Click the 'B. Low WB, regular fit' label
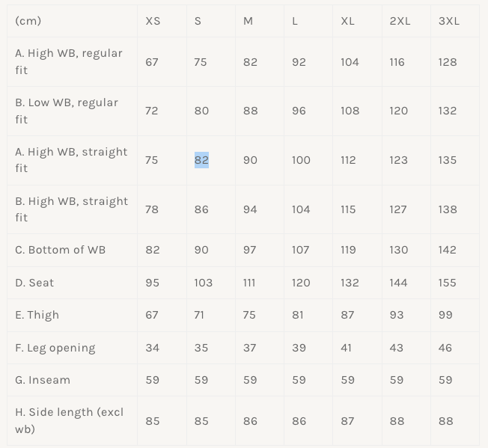 coord(67,111)
